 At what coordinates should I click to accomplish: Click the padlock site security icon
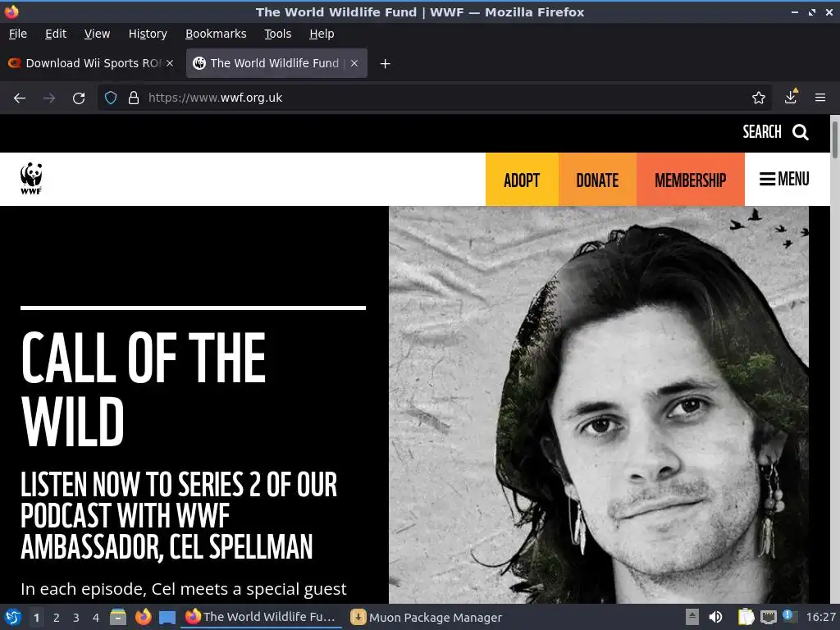tap(134, 98)
